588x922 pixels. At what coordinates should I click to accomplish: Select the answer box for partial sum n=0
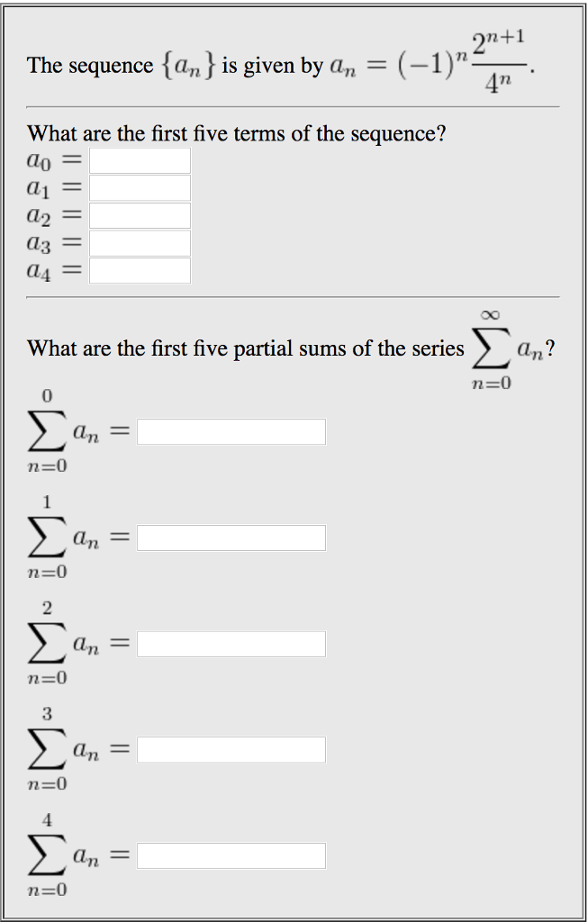[x=230, y=431]
